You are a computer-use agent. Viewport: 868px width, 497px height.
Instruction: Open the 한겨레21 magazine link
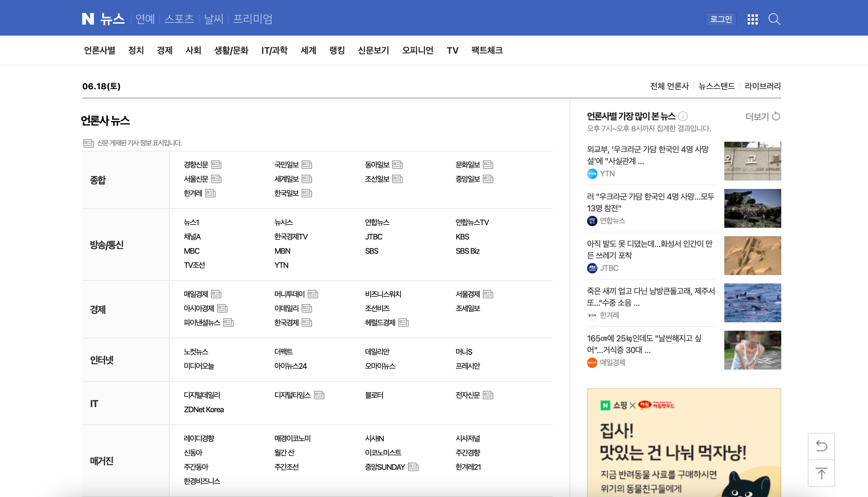point(468,467)
